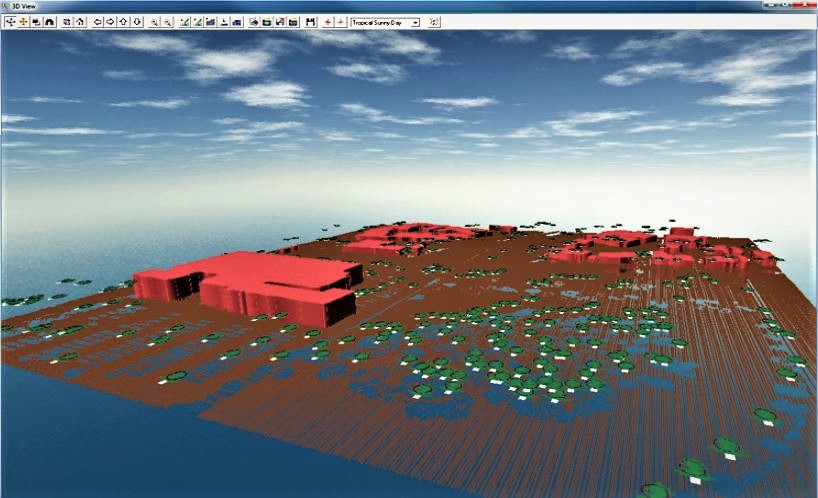Click the up arrow pan button
The width and height of the screenshot is (818, 498).
(123, 21)
